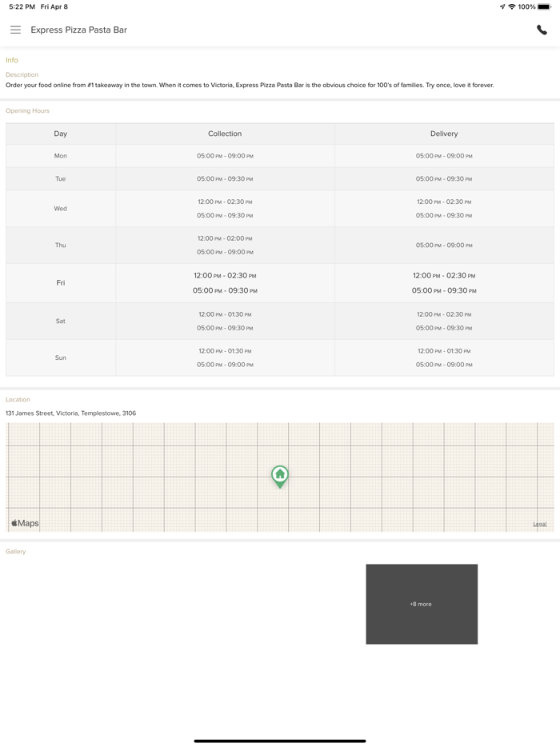Click the Location heading
560x747 pixels.
pos(18,399)
